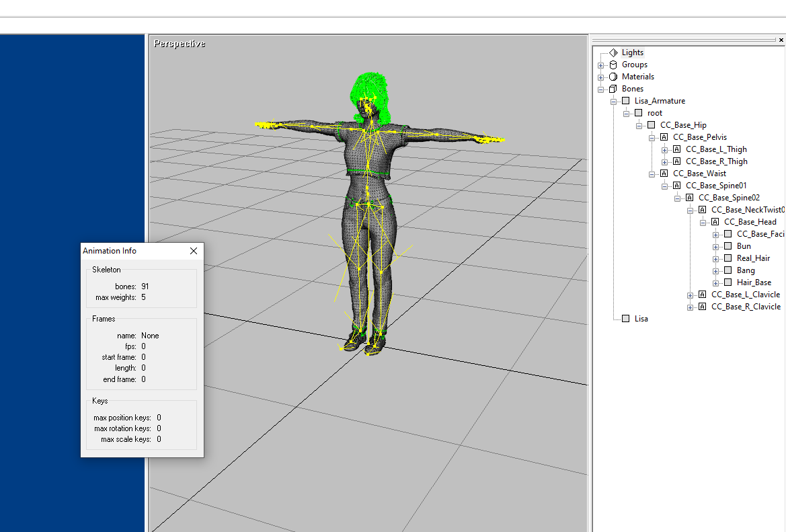Click the Lisa mesh node icon at tree bottom
The image size is (786, 532).
coord(625,318)
